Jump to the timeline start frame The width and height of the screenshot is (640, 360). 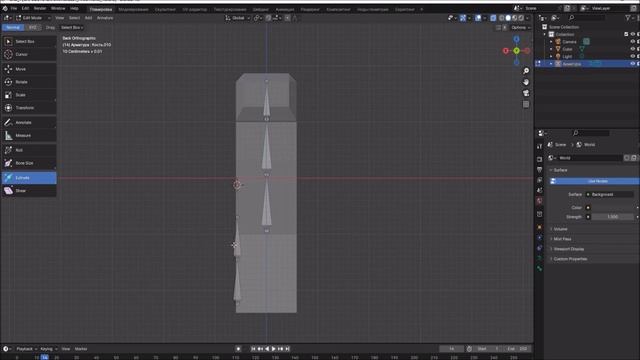(x=253, y=349)
